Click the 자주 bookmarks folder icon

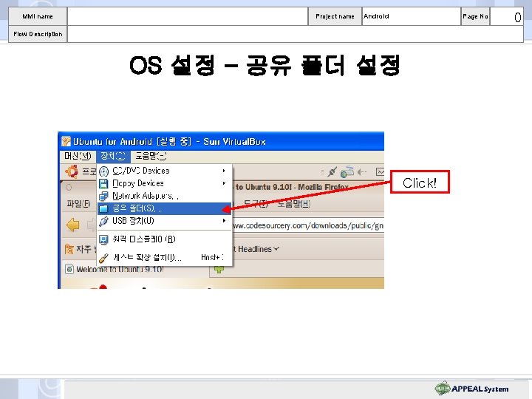[x=69, y=250]
